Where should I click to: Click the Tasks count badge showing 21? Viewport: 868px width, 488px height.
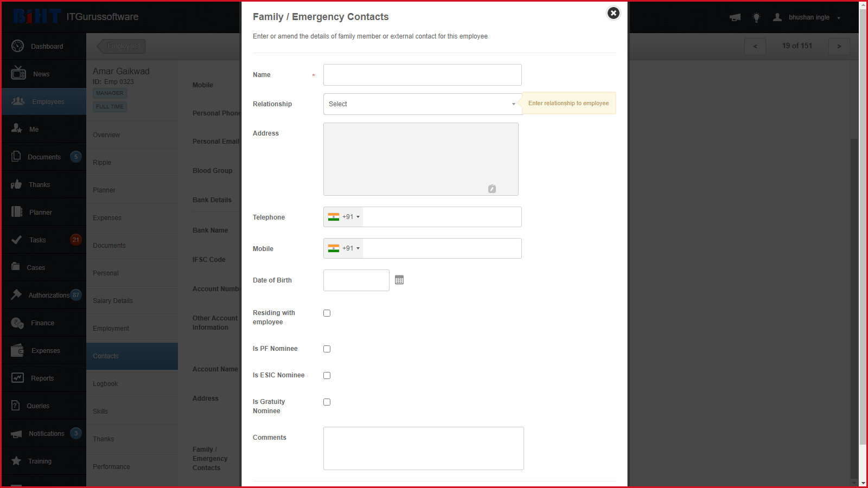click(x=76, y=240)
